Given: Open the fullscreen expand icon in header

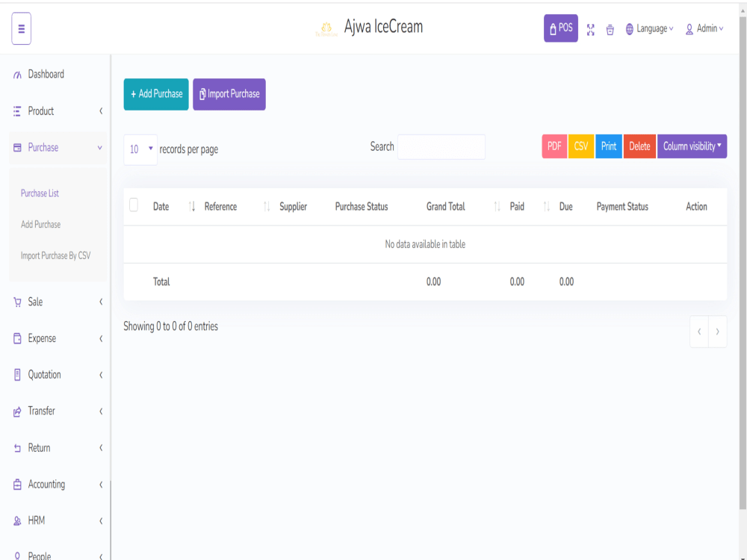Looking at the screenshot, I should pyautogui.click(x=590, y=29).
